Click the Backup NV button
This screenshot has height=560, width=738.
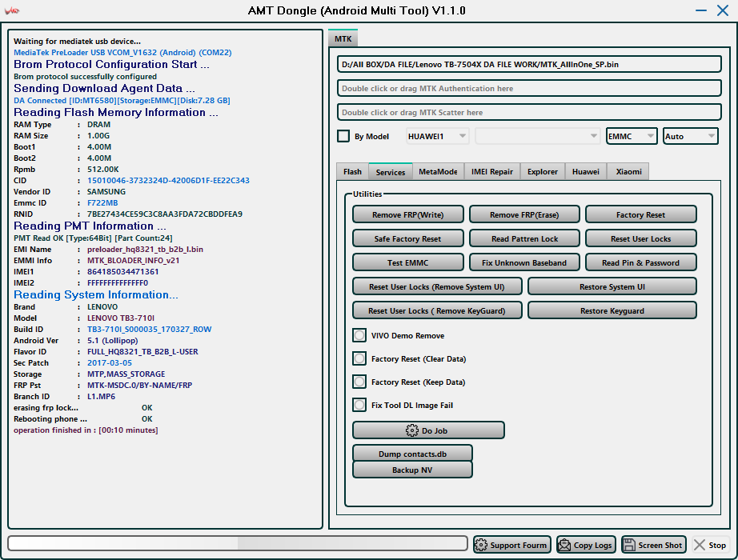point(411,470)
